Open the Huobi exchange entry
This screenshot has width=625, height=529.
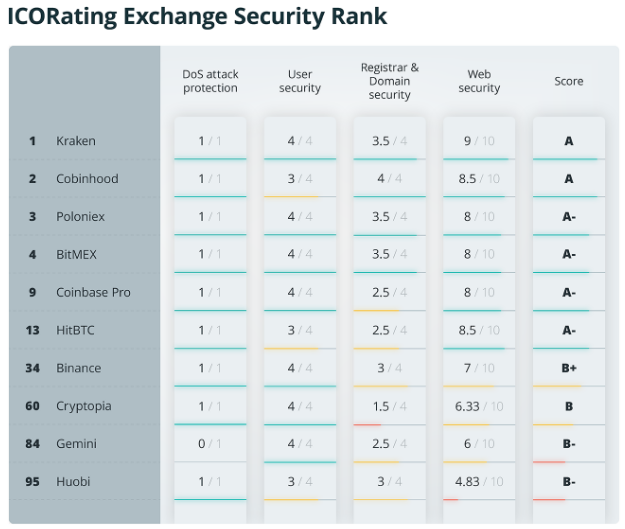click(x=73, y=482)
